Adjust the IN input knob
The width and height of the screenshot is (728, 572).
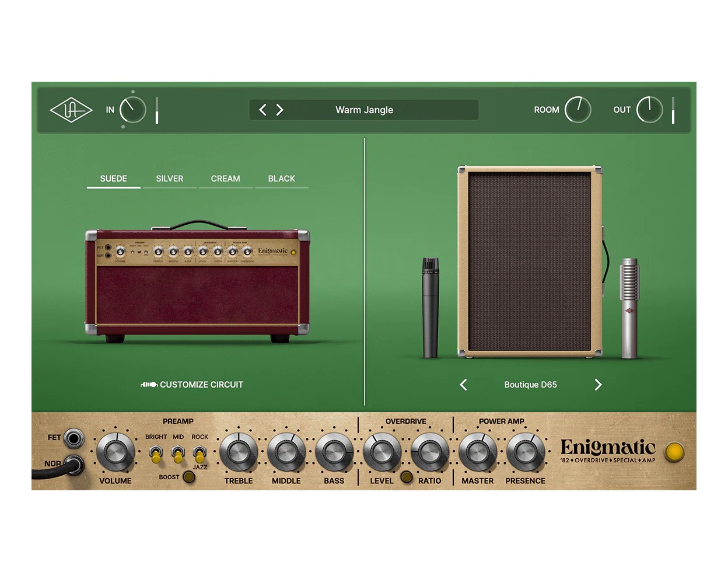coord(133,110)
